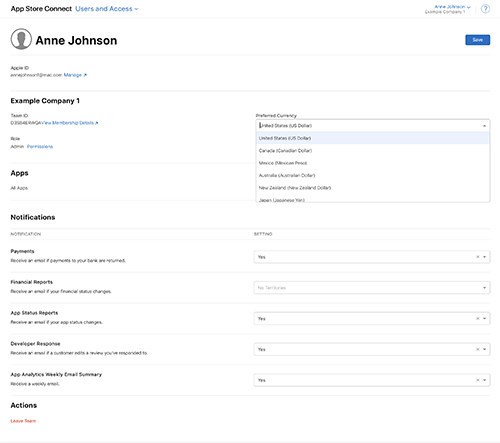Click the All Apps text under Apps
The width and height of the screenshot is (500, 443).
[19, 188]
